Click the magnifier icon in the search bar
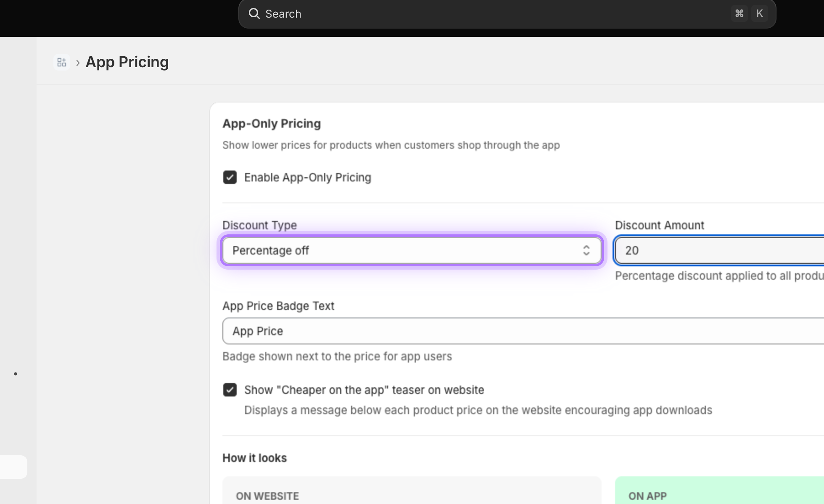 254,14
